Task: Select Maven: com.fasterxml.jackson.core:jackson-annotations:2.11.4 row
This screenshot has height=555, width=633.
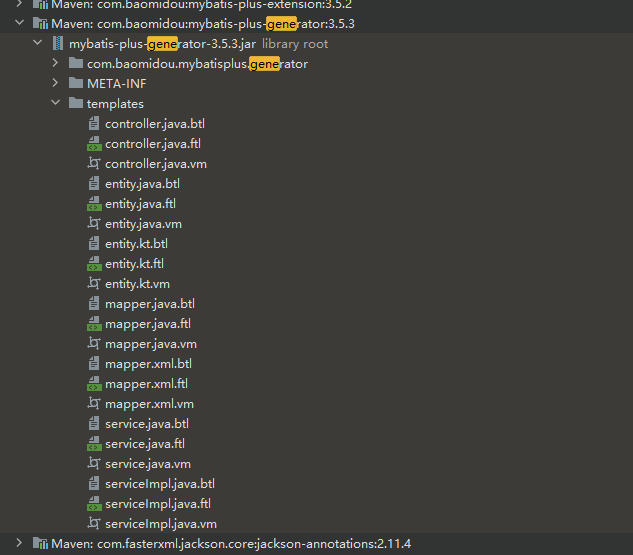Action: [316, 544]
